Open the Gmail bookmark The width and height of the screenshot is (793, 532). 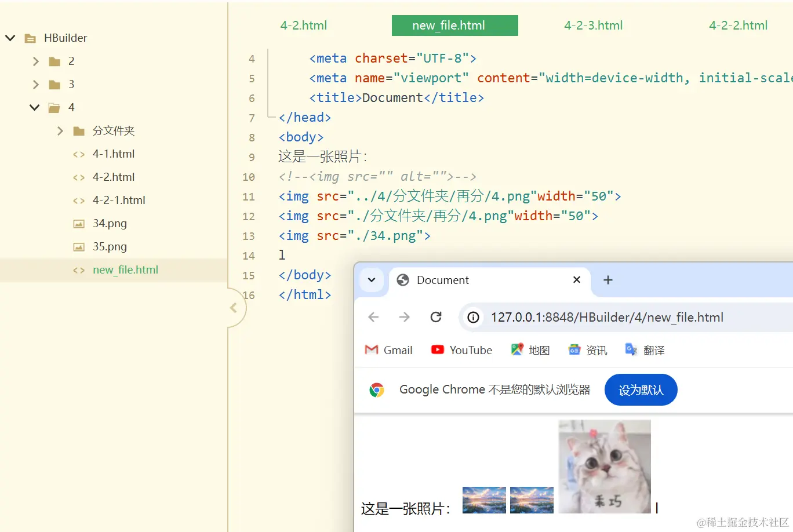(x=388, y=350)
